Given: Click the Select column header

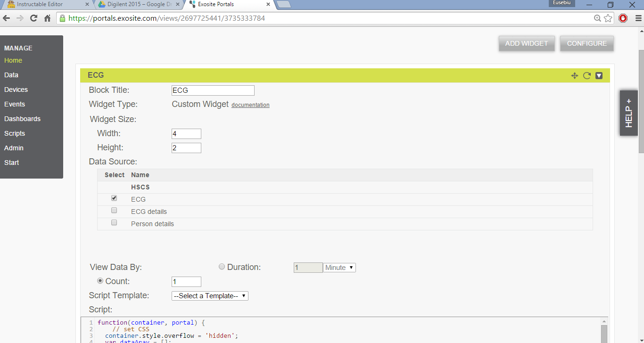Looking at the screenshot, I should 115,175.
